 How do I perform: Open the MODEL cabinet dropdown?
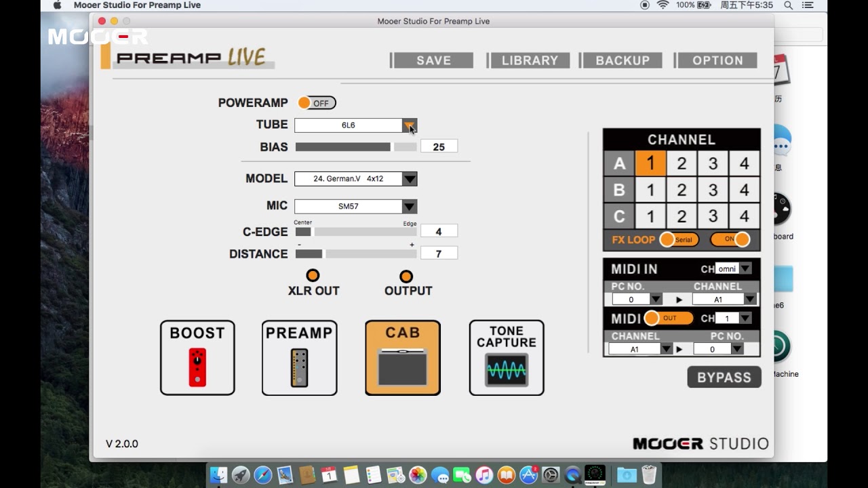click(x=410, y=178)
